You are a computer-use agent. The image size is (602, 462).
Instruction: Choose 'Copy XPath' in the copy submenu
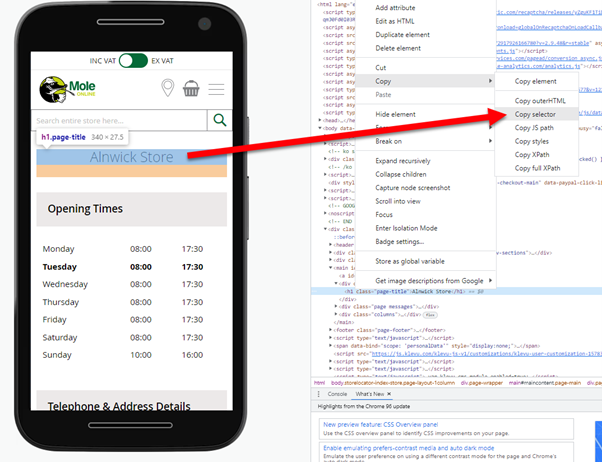532,155
